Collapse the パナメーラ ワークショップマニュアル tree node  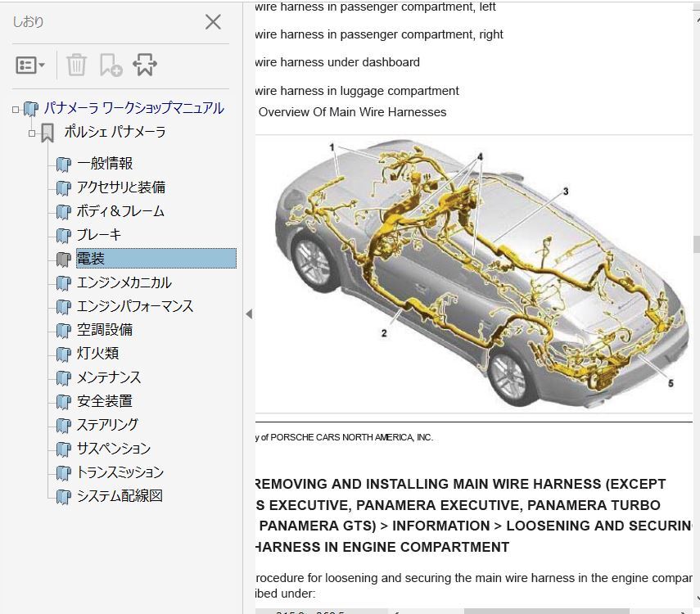click(x=16, y=110)
